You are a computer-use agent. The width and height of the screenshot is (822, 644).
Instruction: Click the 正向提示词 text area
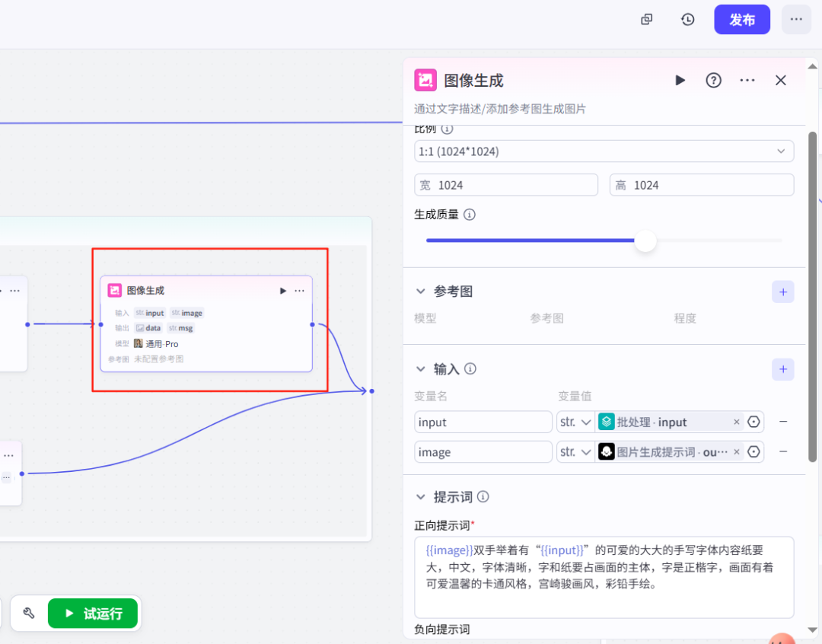(604, 578)
